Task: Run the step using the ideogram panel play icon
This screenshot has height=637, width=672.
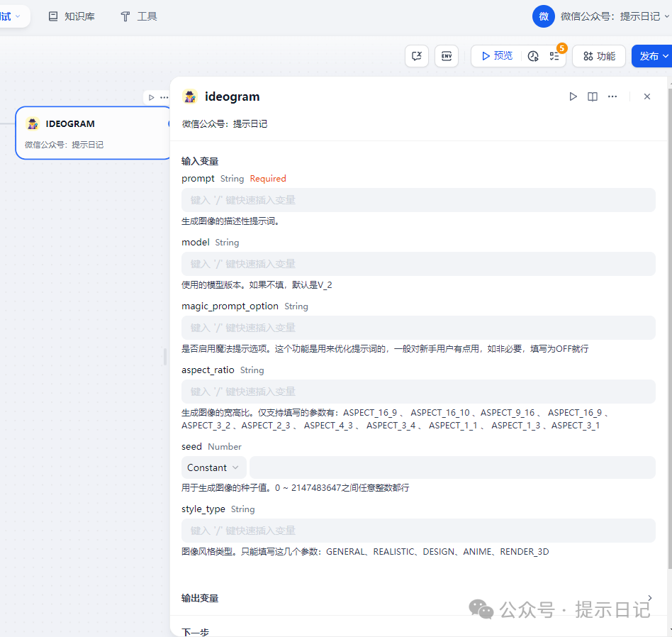Action: pyautogui.click(x=573, y=96)
